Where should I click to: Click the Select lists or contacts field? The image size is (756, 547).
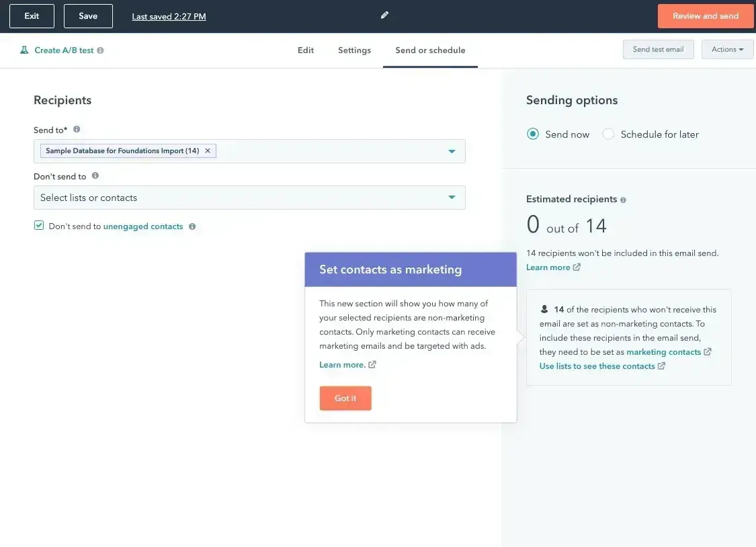(202, 198)
